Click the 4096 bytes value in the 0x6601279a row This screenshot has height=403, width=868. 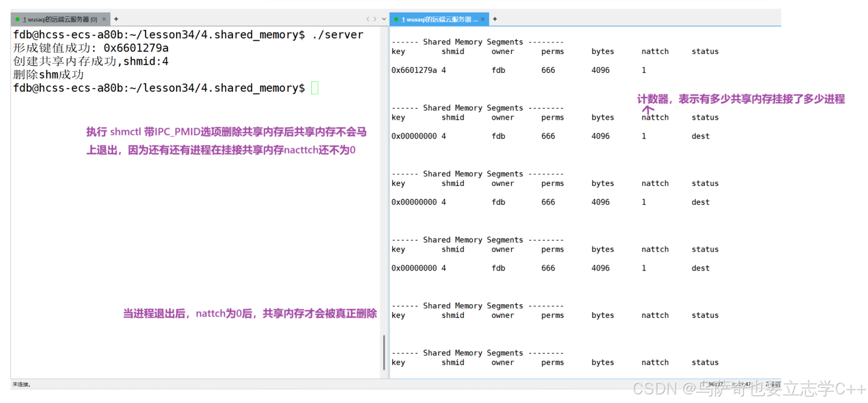pyautogui.click(x=600, y=70)
